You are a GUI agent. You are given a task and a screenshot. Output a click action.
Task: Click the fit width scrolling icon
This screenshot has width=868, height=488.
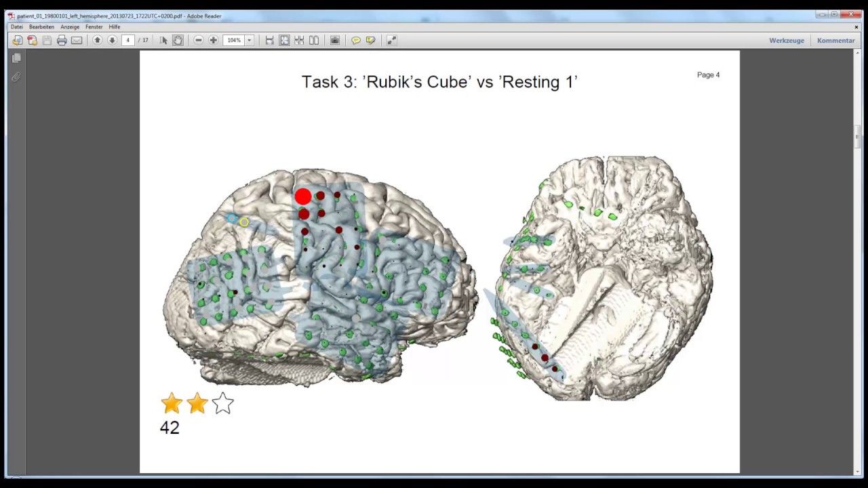(269, 41)
